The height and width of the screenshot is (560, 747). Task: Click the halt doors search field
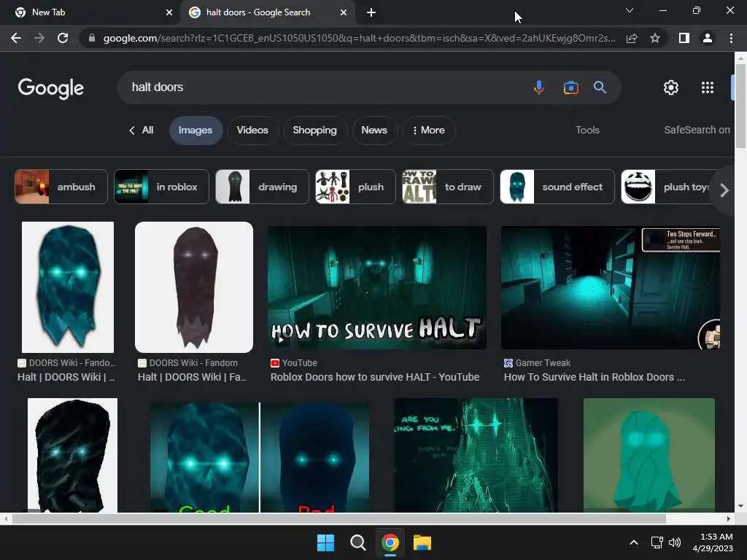click(329, 87)
